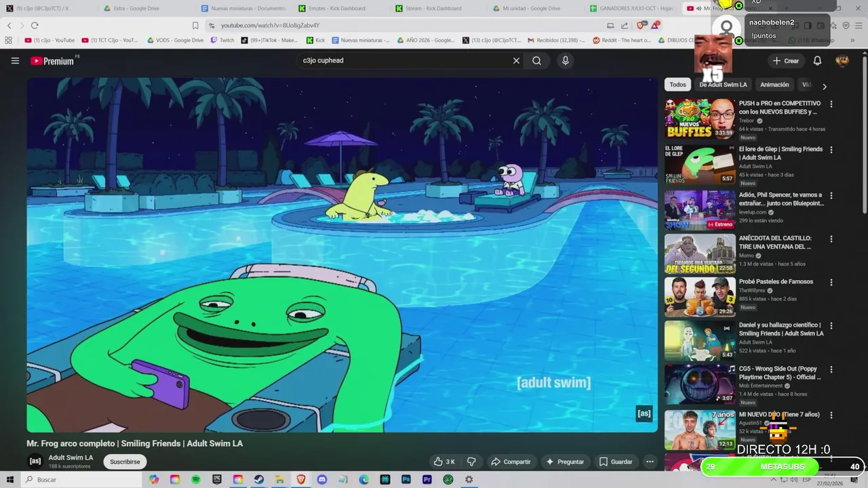
Task: Like the video with 3 K likes
Action: pos(444,462)
